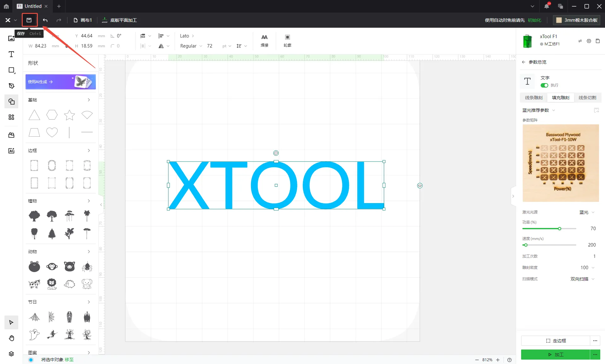Open the canvas 画布1 tab

pos(83,20)
